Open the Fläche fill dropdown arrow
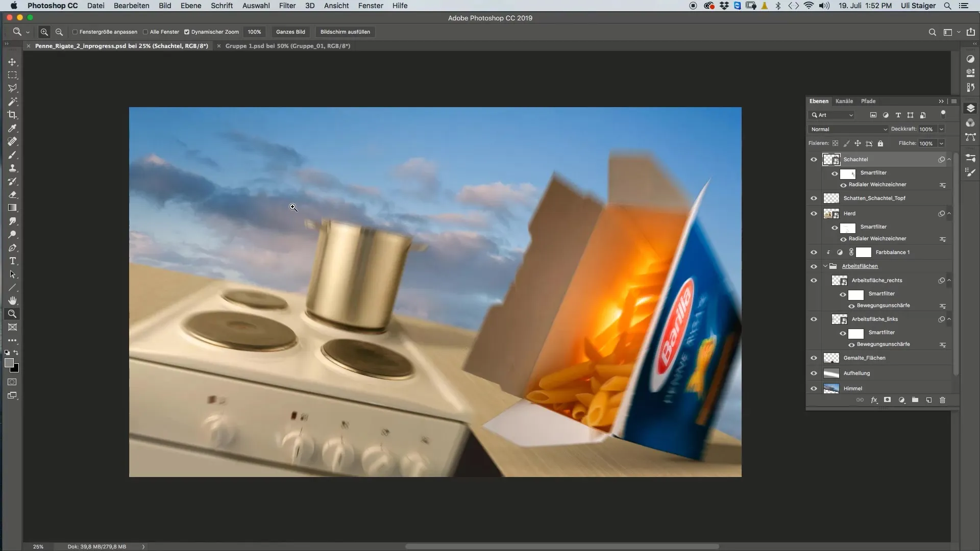 [942, 143]
